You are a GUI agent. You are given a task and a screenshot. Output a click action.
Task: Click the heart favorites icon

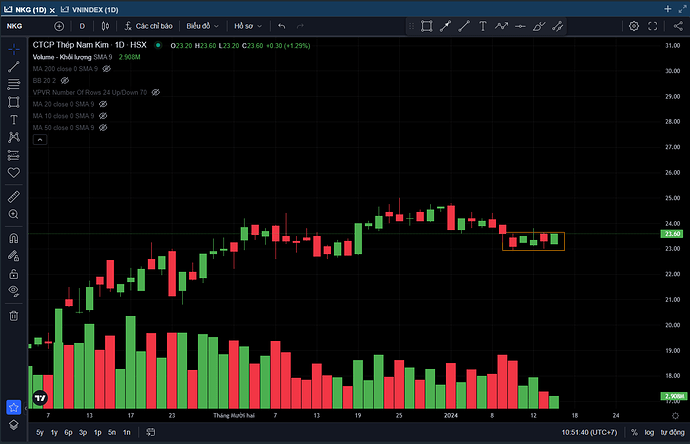coord(14,172)
